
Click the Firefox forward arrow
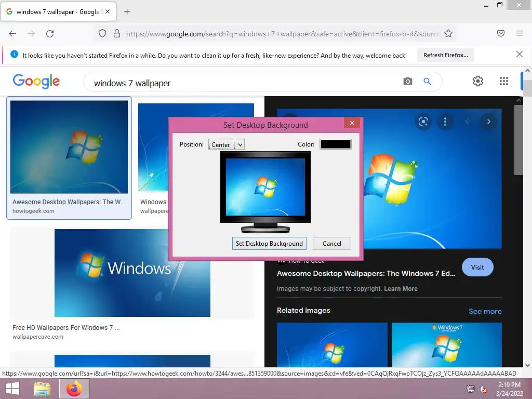(x=31, y=34)
